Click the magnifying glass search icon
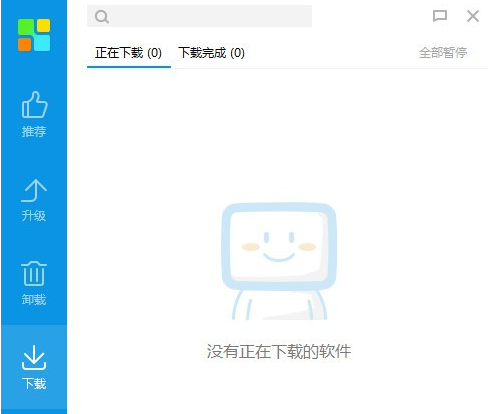The width and height of the screenshot is (488, 414). pos(102,16)
